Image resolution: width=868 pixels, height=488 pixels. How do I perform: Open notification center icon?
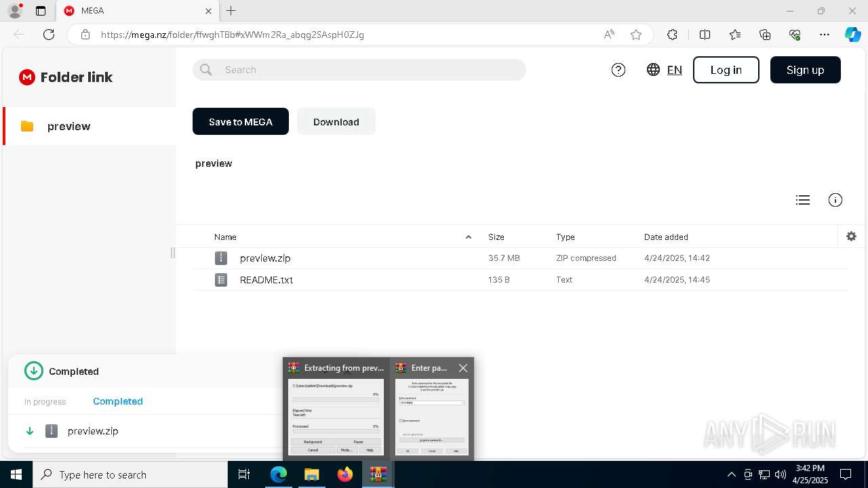846,474
